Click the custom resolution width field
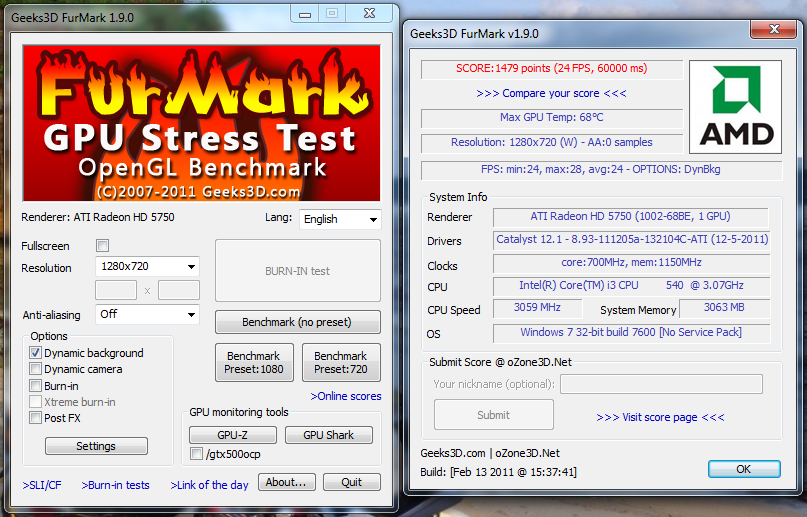This screenshot has width=807, height=517. [x=116, y=290]
